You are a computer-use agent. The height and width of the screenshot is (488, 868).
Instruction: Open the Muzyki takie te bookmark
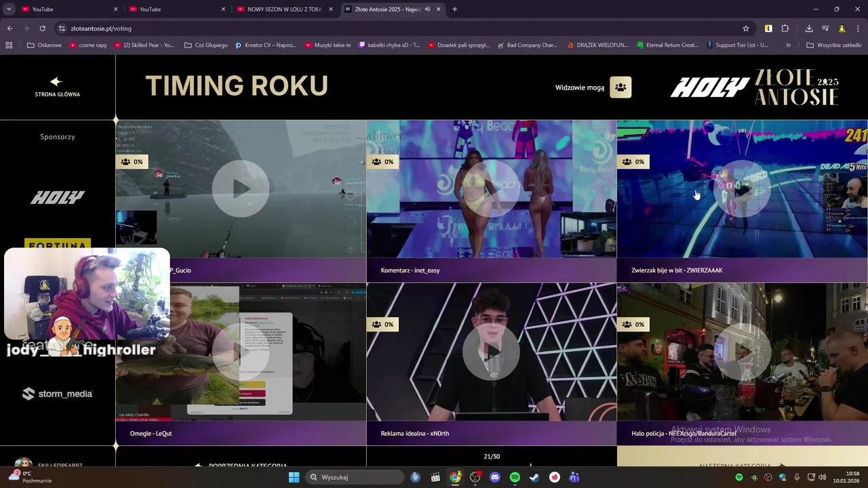click(x=328, y=45)
